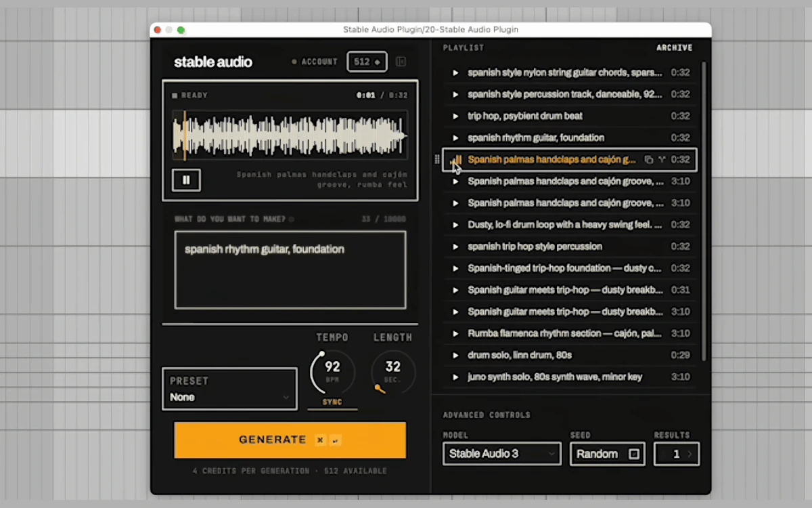Toggle the sidebar panel icon near credits
The width and height of the screenshot is (812, 508).
401,62
